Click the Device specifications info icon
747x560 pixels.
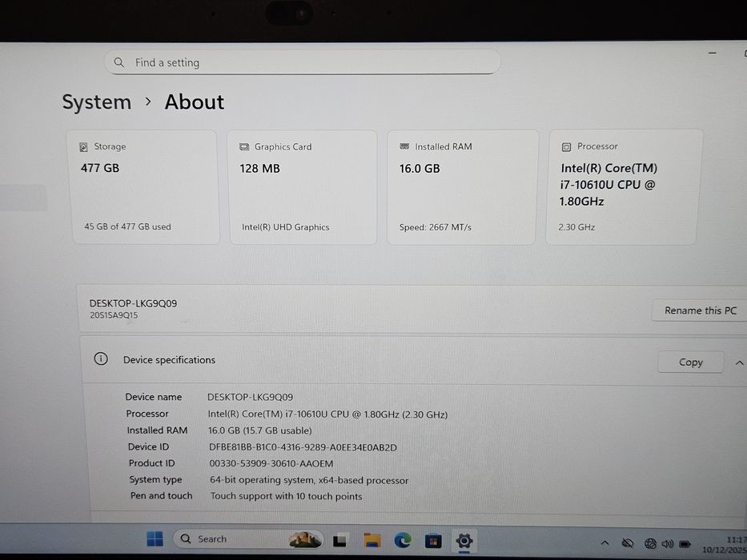[101, 359]
